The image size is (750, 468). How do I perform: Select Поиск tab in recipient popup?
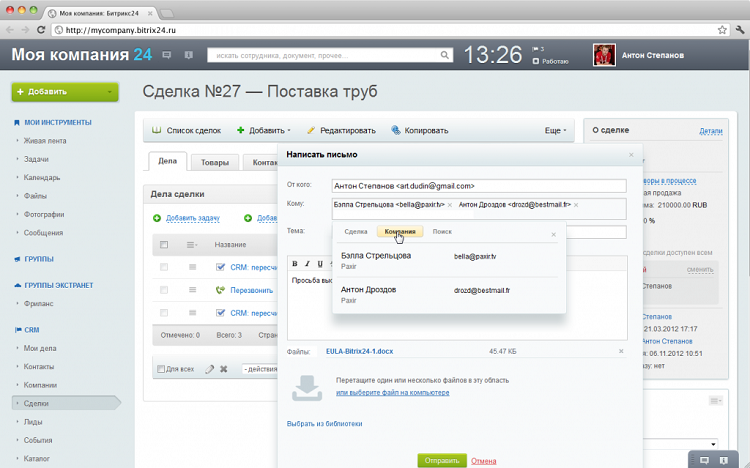442,232
